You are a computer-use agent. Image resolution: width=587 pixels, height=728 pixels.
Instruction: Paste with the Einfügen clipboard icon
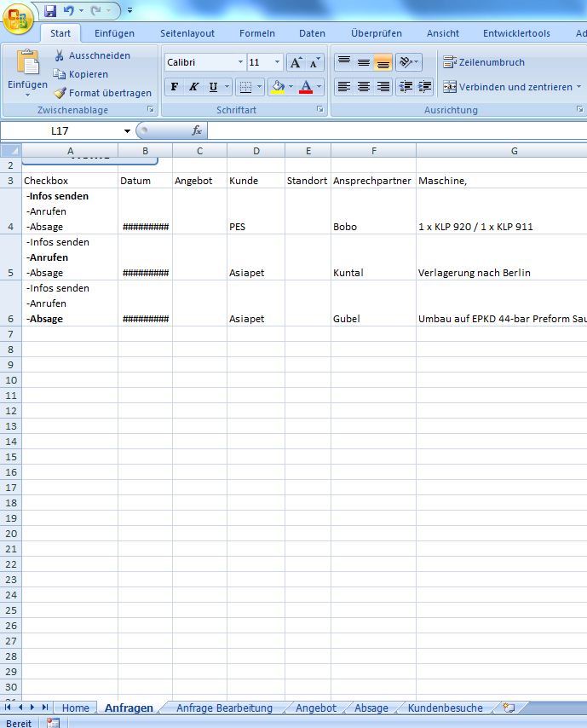coord(28,62)
